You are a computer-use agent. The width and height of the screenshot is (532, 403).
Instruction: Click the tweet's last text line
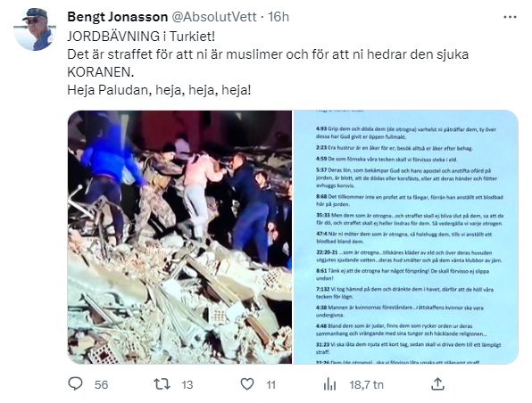(159, 90)
